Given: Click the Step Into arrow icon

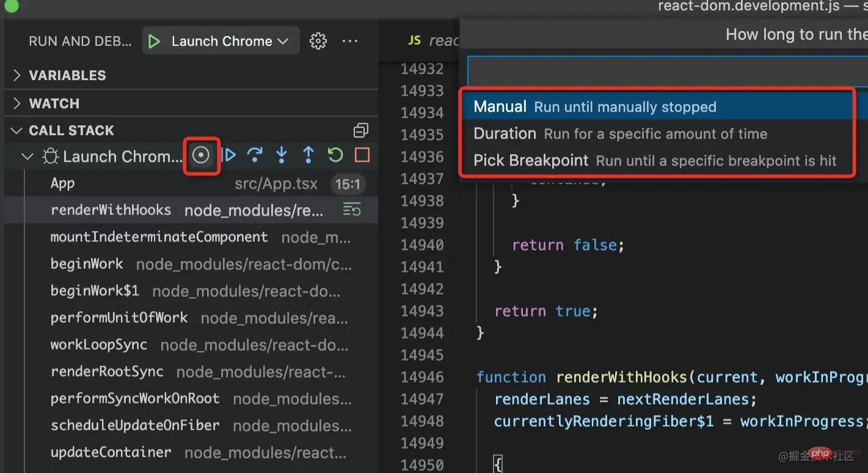Looking at the screenshot, I should (282, 156).
